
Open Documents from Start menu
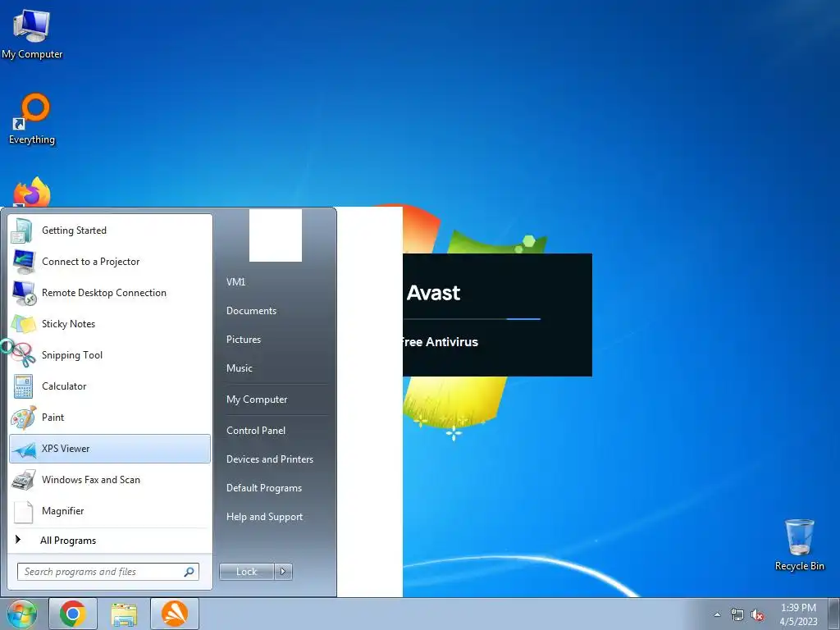pos(251,311)
